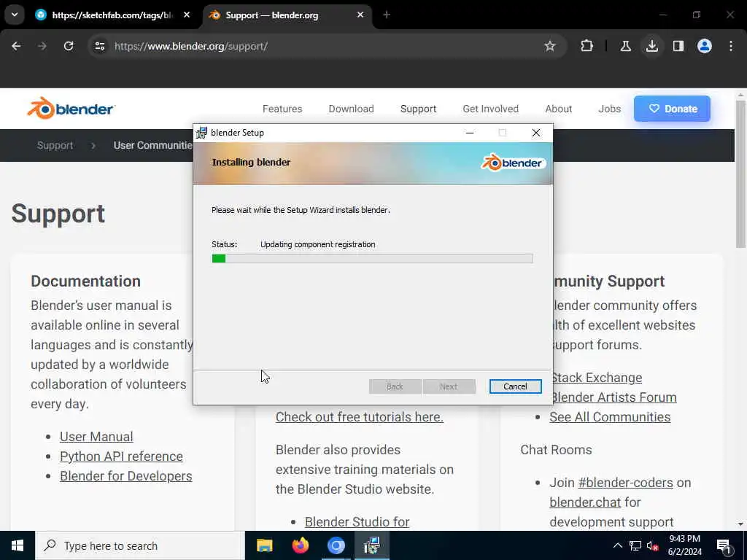Viewport: 747px width, 560px height.
Task: Close the Support — blender.org tab
Action: pos(360,15)
